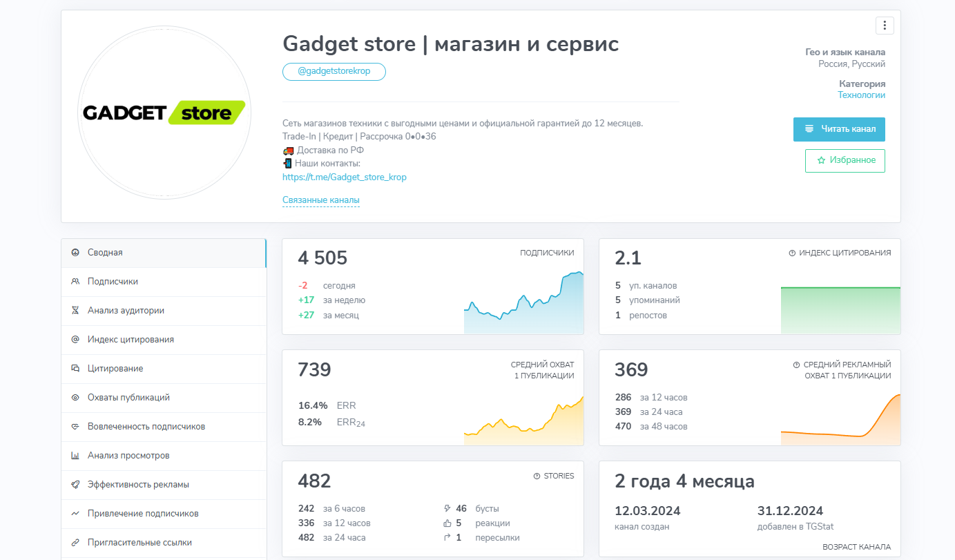Click the '2 года 4 месяца' heading
955x560 pixels.
pyautogui.click(x=684, y=481)
